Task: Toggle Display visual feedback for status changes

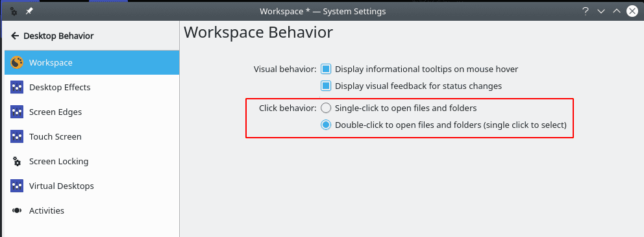Action: (326, 86)
